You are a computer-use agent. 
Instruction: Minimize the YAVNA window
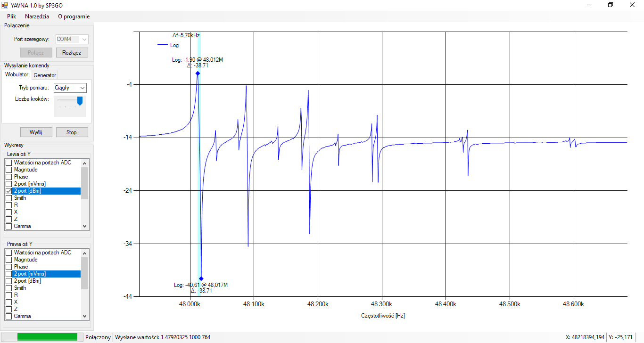(x=589, y=5)
